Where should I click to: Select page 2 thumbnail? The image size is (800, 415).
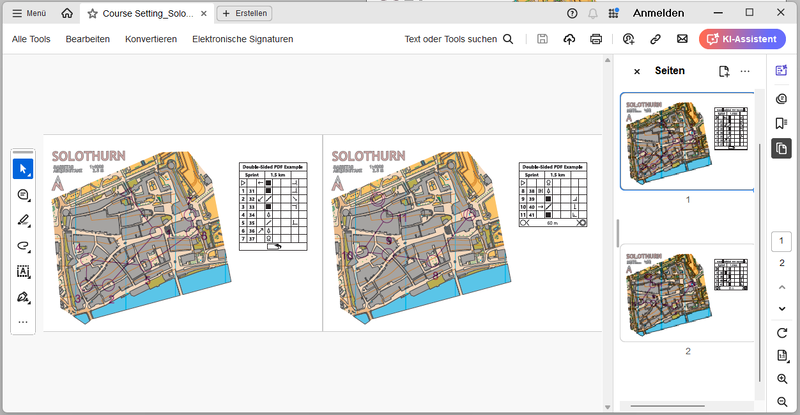point(687,293)
